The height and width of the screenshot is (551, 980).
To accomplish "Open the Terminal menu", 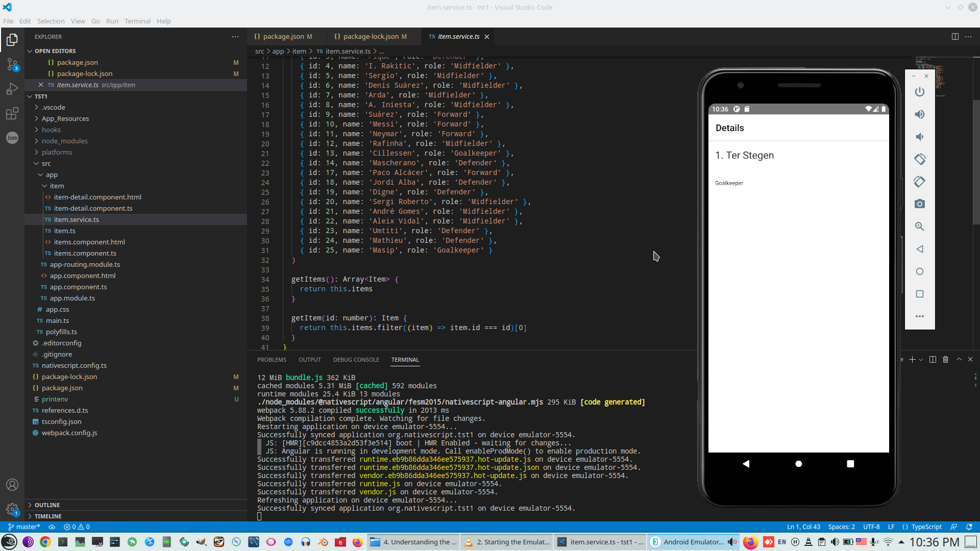I will click(x=137, y=21).
